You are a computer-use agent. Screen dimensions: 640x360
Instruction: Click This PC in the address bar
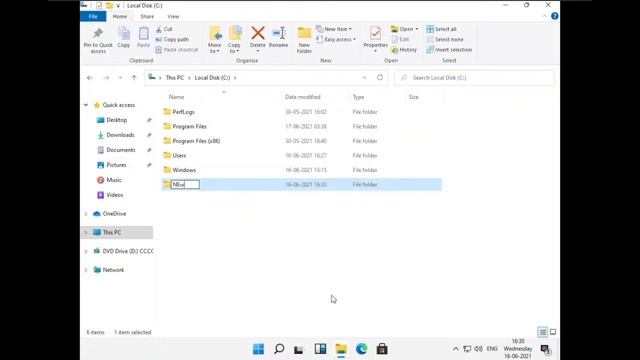[175, 78]
